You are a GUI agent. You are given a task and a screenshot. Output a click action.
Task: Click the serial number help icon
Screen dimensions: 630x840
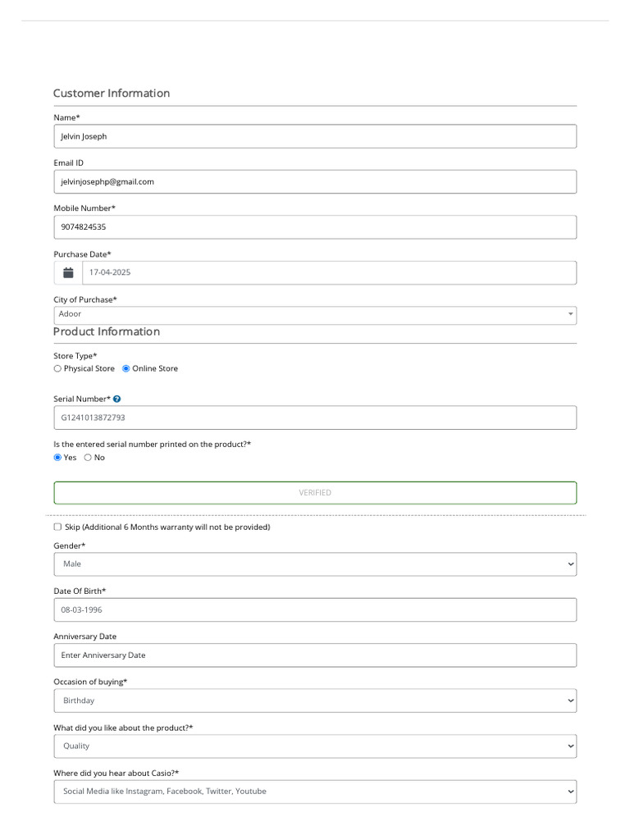tap(117, 399)
